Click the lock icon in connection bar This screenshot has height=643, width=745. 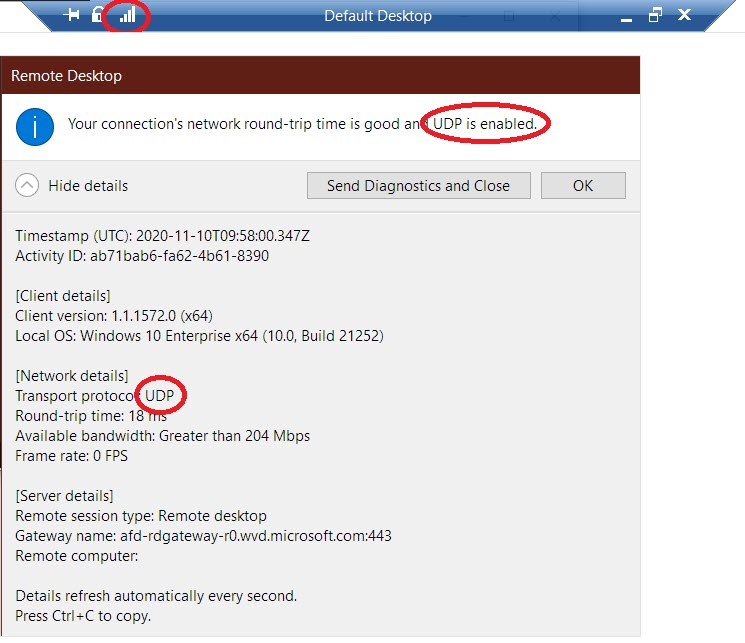click(x=97, y=15)
